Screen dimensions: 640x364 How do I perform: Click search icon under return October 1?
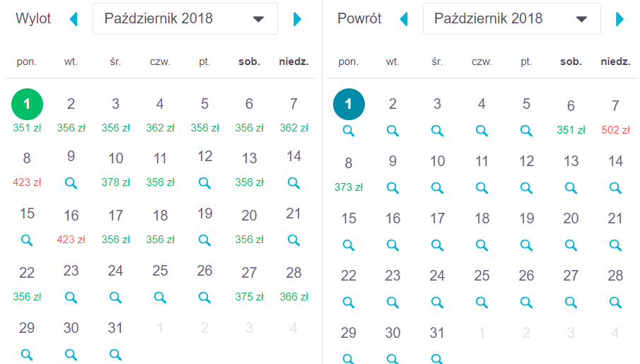[x=348, y=131]
